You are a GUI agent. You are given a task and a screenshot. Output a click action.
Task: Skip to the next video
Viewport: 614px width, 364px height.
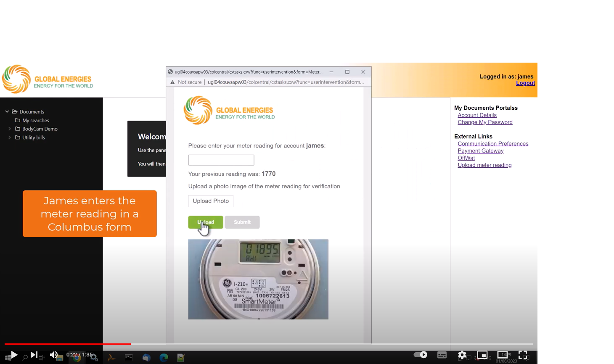point(34,355)
